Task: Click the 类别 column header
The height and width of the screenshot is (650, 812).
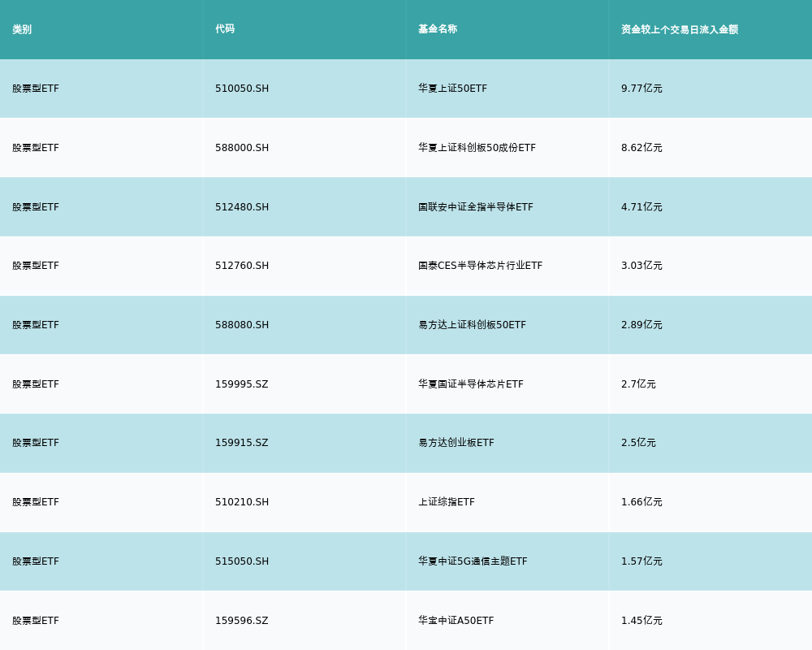Action: (x=22, y=29)
